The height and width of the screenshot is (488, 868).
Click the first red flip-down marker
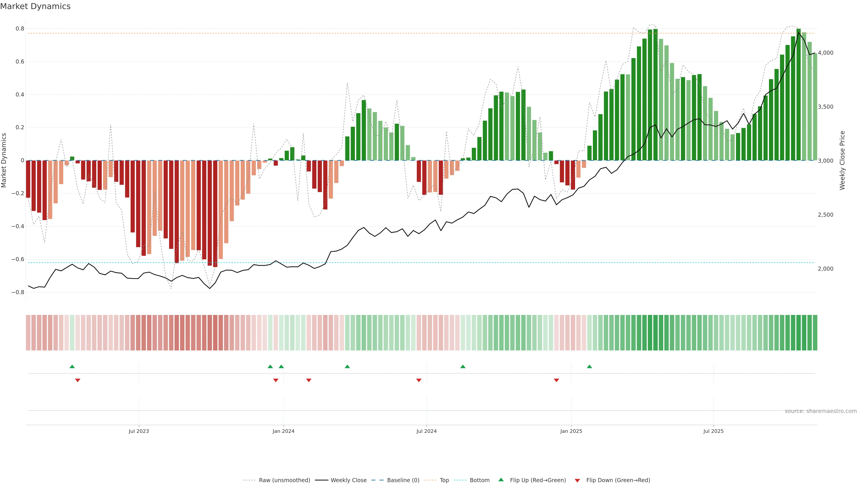click(x=78, y=380)
